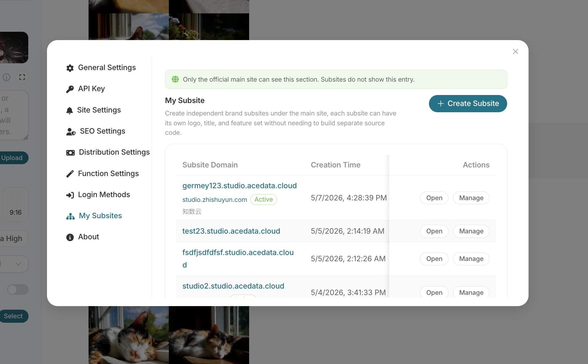Click the fullscreen expand icon behind the dialog
The width and height of the screenshot is (588, 364).
pos(22,77)
